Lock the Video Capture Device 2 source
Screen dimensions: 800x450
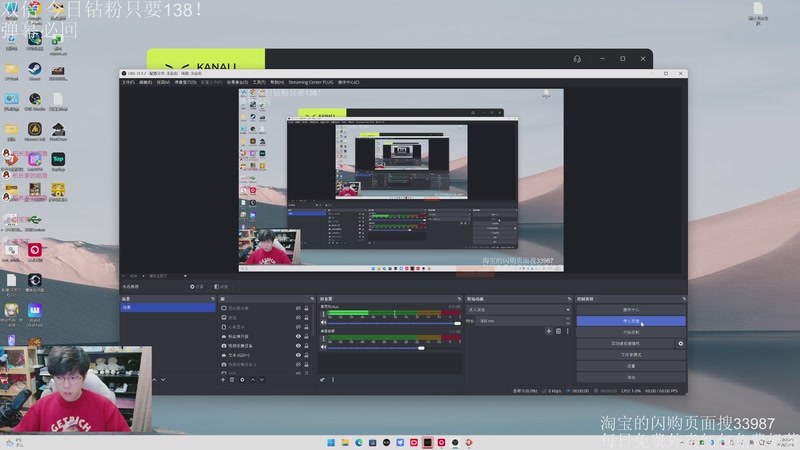(307, 364)
